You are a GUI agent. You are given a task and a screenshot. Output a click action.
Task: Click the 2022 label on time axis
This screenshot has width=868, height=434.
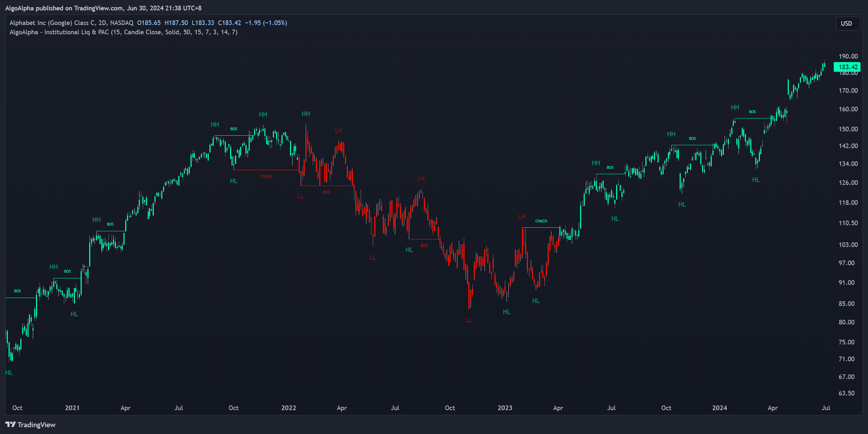(289, 408)
